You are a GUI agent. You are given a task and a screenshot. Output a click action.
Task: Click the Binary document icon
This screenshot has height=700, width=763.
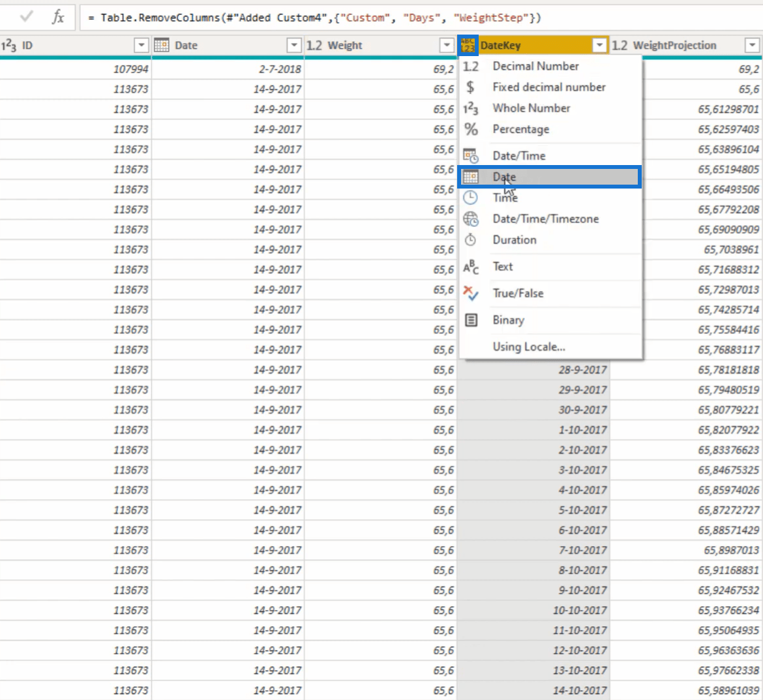click(471, 320)
